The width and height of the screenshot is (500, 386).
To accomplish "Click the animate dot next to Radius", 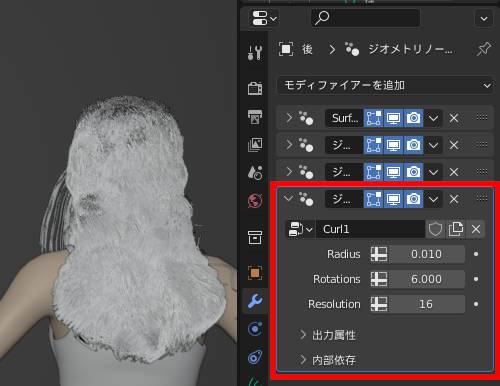I will click(476, 254).
